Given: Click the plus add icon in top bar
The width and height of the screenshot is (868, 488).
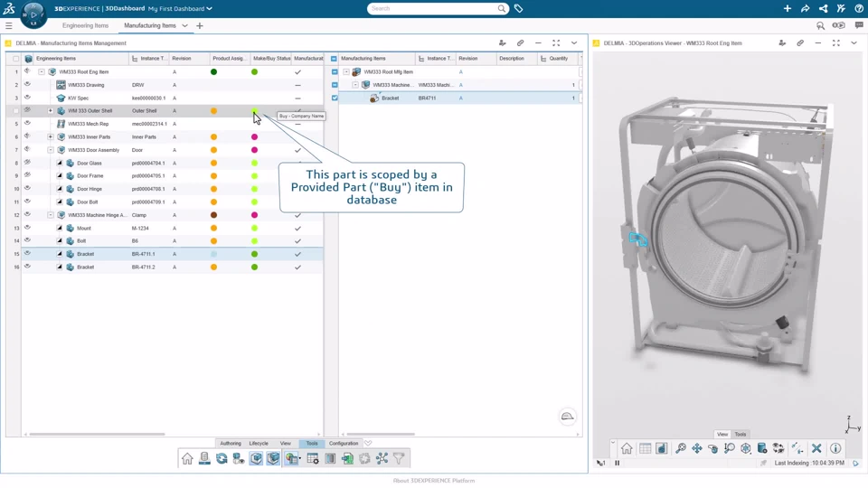Looking at the screenshot, I should (788, 8).
